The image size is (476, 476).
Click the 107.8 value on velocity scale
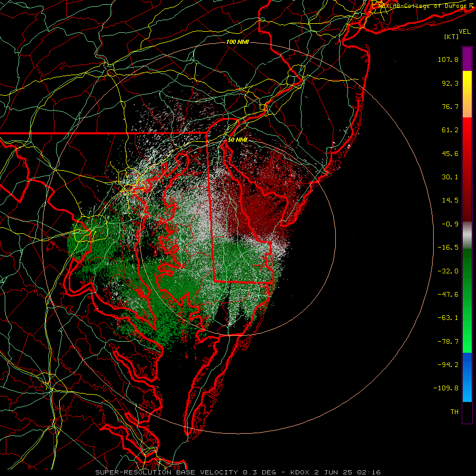(448, 59)
